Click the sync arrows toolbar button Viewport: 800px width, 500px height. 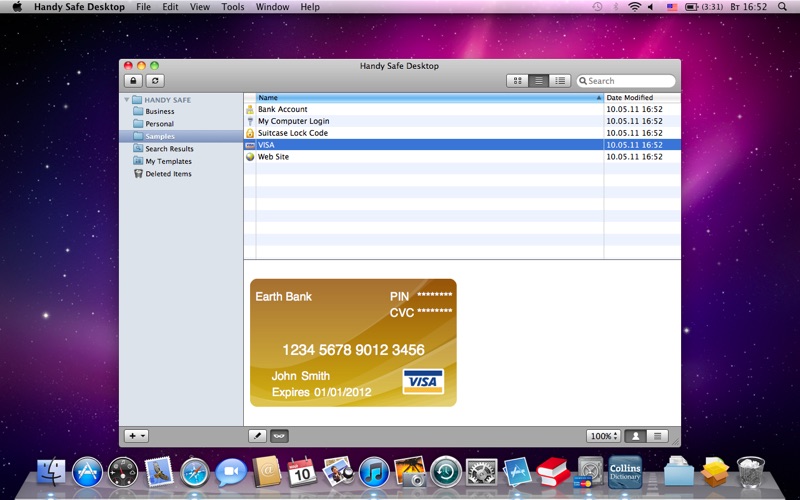[x=155, y=81]
